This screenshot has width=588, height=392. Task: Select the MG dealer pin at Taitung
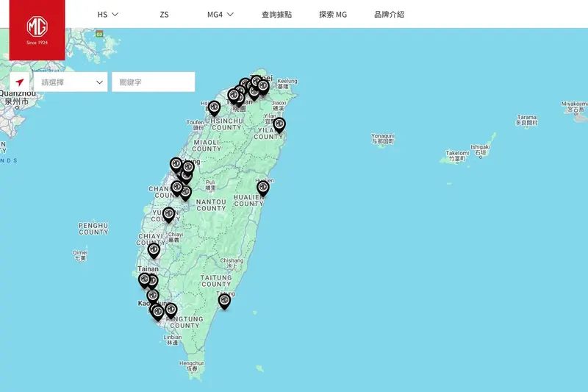(x=224, y=300)
